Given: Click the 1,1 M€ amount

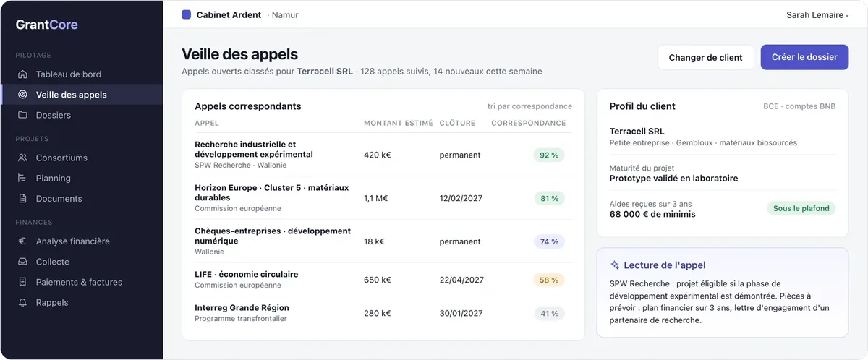Looking at the screenshot, I should pyautogui.click(x=376, y=198).
